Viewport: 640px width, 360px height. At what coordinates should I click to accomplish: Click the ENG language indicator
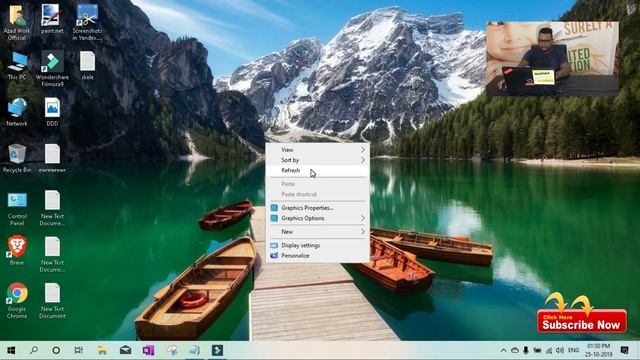pyautogui.click(x=573, y=350)
